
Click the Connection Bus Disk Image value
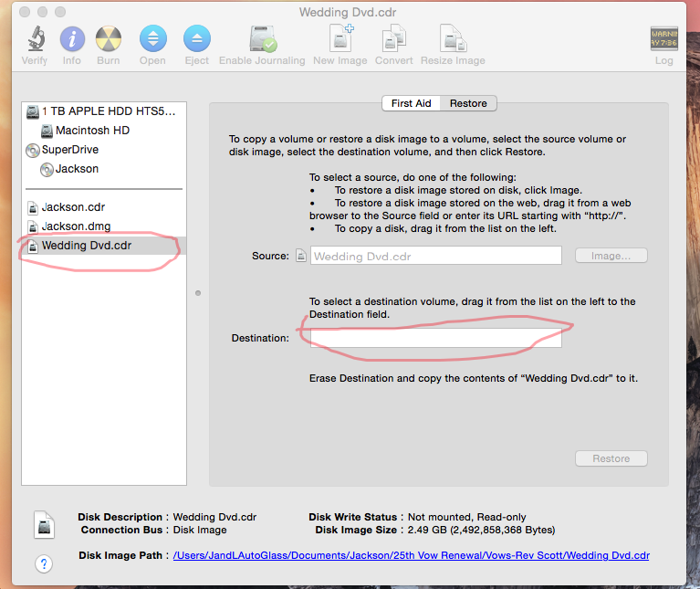(x=200, y=530)
